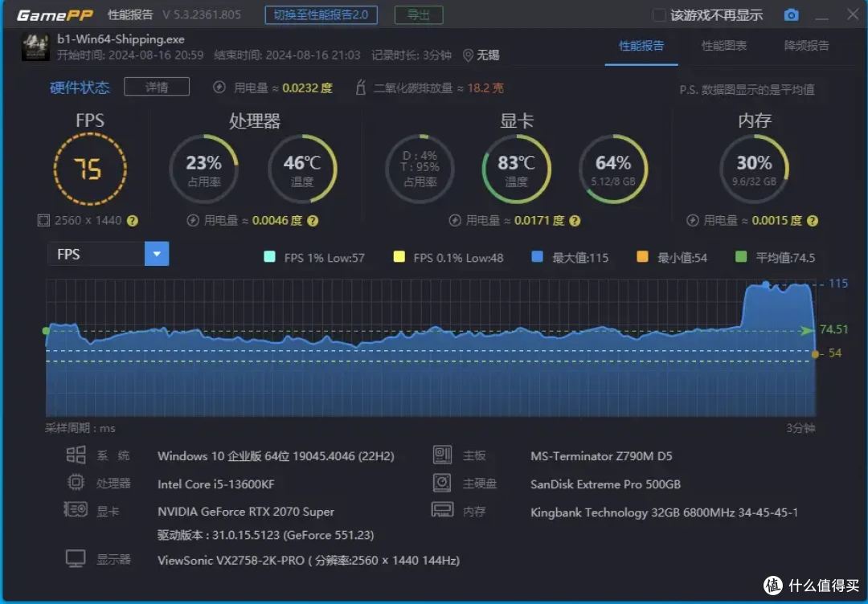This screenshot has height=604, width=868.
Task: Click the 显示器 monitor icon
Action: tap(76, 559)
